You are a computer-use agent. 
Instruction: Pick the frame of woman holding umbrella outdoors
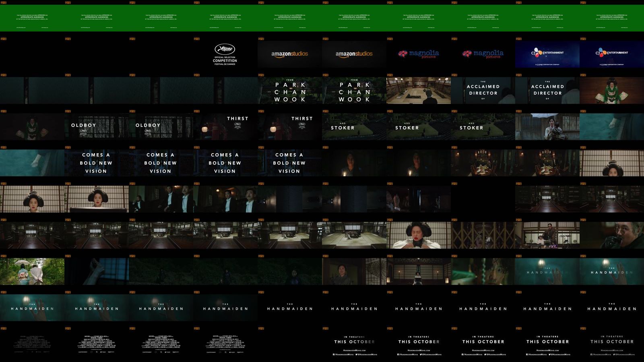[x=547, y=127]
